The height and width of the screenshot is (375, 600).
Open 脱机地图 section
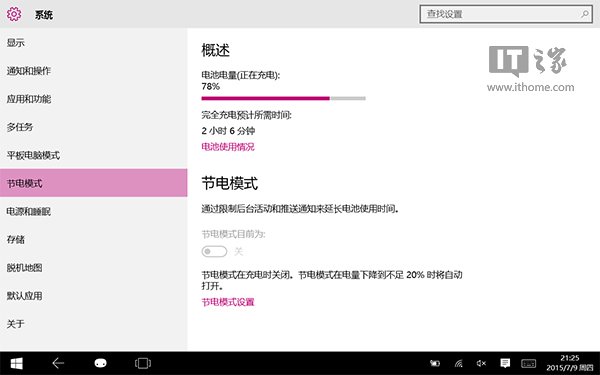pyautogui.click(x=94, y=267)
